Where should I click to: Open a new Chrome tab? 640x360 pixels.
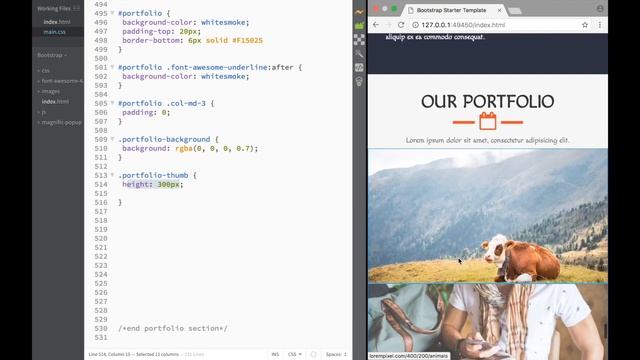pos(515,11)
